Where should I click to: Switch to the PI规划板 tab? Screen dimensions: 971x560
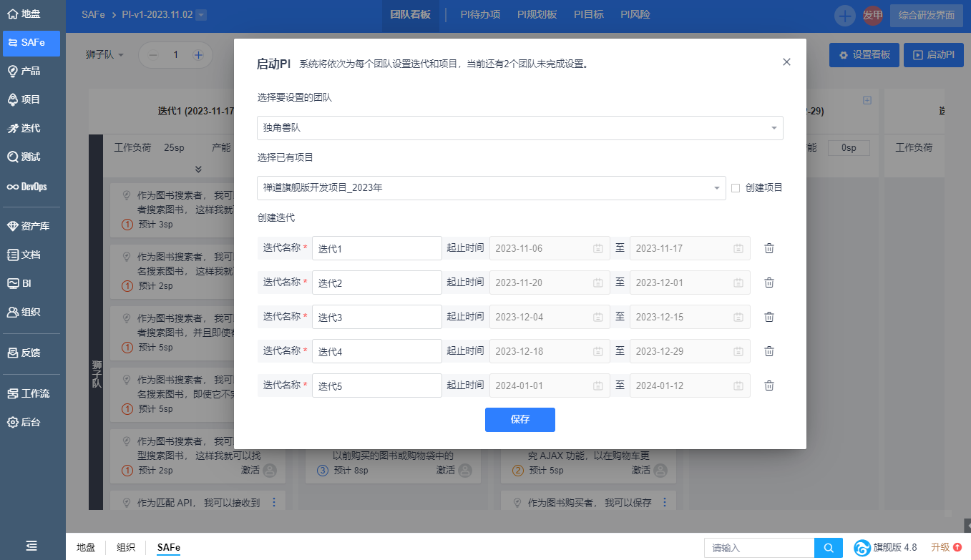coord(537,14)
